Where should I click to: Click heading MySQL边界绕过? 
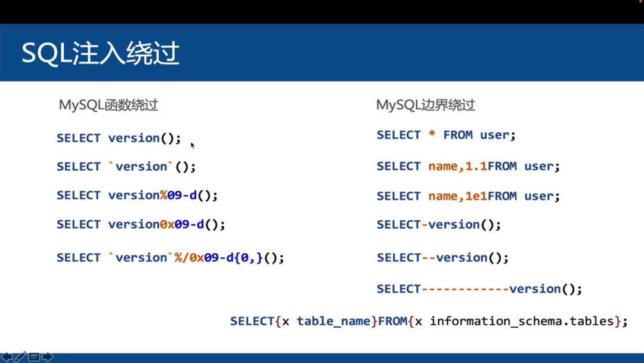426,105
